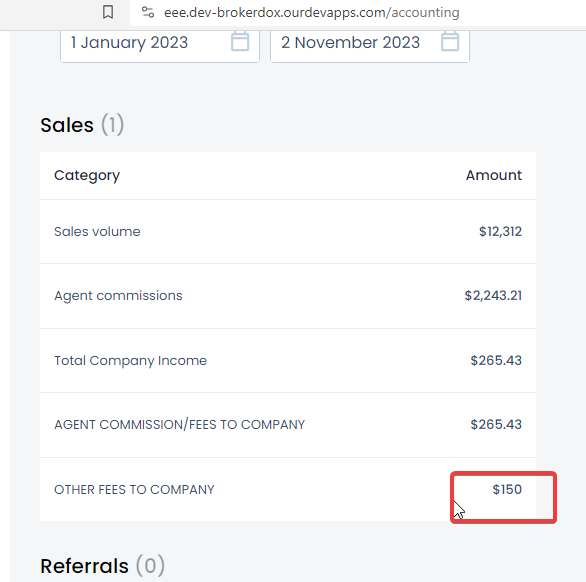586x582 pixels.
Task: Click the Category column header
Action: [87, 175]
